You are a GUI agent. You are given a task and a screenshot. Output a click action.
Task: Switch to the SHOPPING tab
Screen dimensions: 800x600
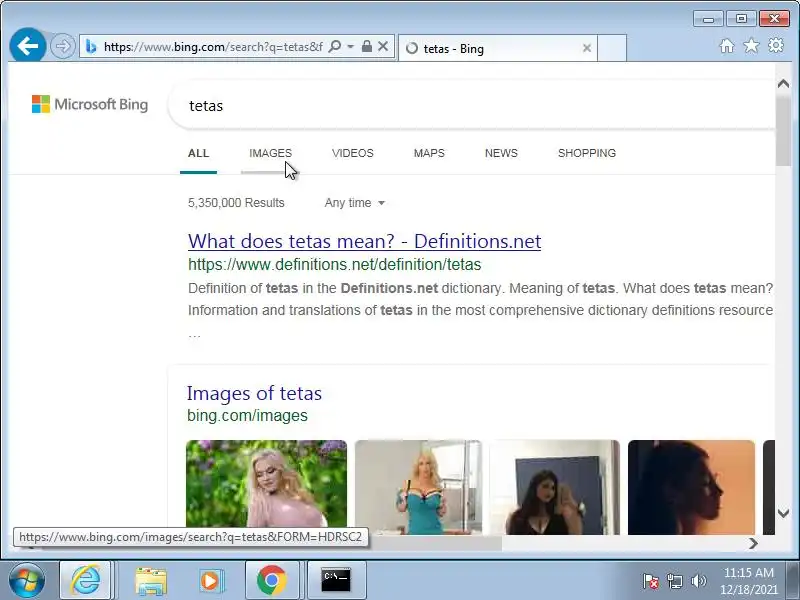(587, 153)
